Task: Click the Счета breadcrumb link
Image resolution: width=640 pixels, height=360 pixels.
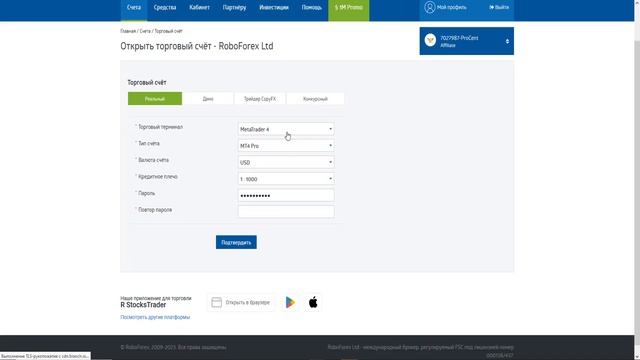Action: [x=145, y=31]
